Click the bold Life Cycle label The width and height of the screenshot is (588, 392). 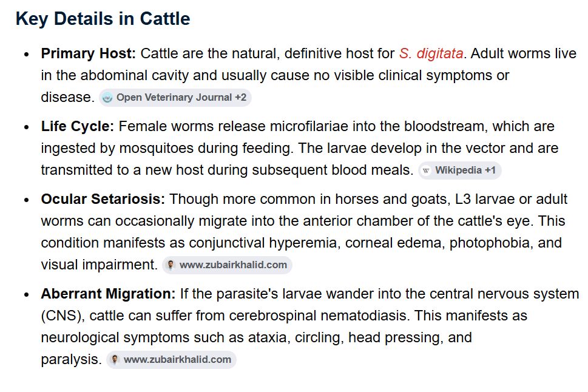[78, 126]
